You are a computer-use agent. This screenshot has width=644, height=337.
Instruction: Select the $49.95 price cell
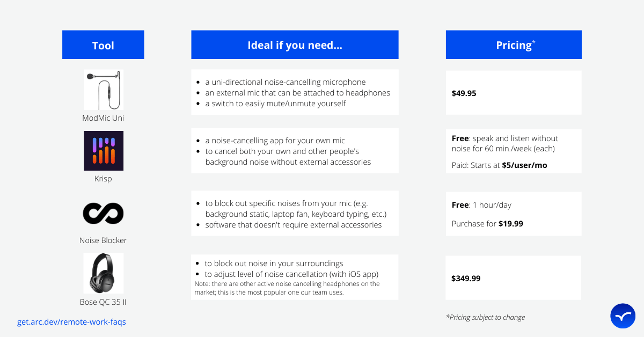pyautogui.click(x=464, y=93)
